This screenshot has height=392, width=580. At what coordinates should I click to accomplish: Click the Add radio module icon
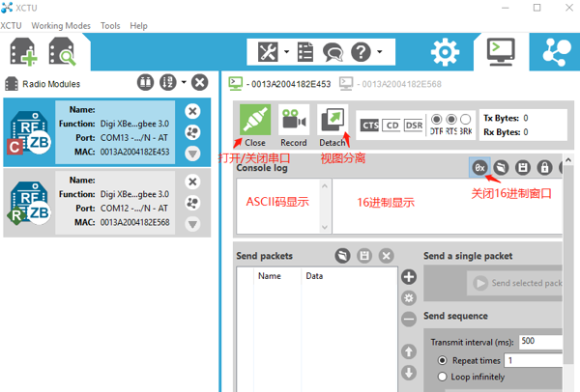click(23, 52)
